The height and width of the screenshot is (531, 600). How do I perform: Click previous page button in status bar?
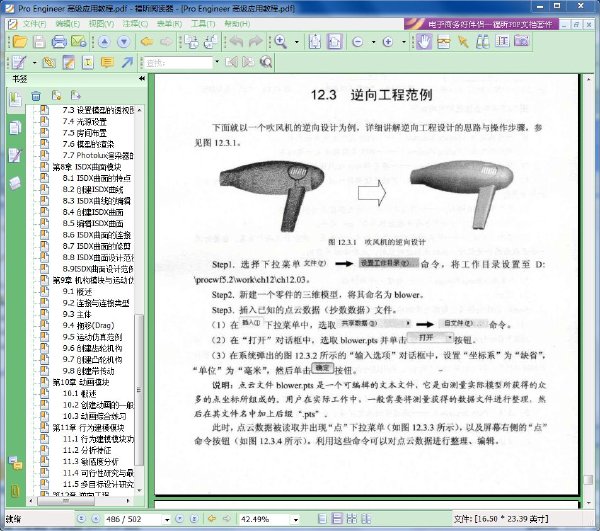click(x=96, y=519)
